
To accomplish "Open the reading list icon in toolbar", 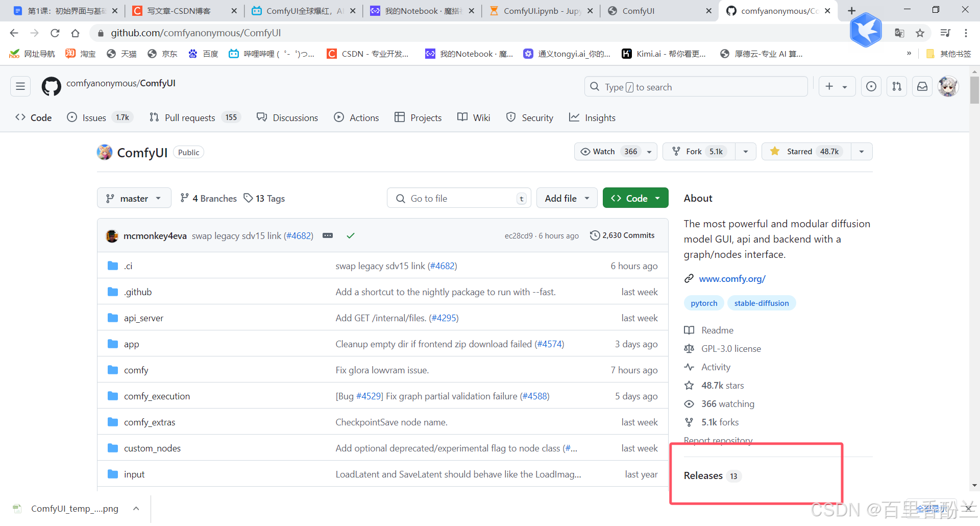I will pyautogui.click(x=945, y=33).
